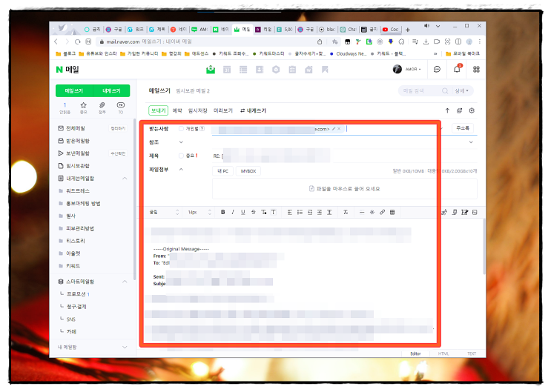Viewport: 551px width, 392px height.
Task: Open the calendar icon in Naver header
Action: point(227,70)
